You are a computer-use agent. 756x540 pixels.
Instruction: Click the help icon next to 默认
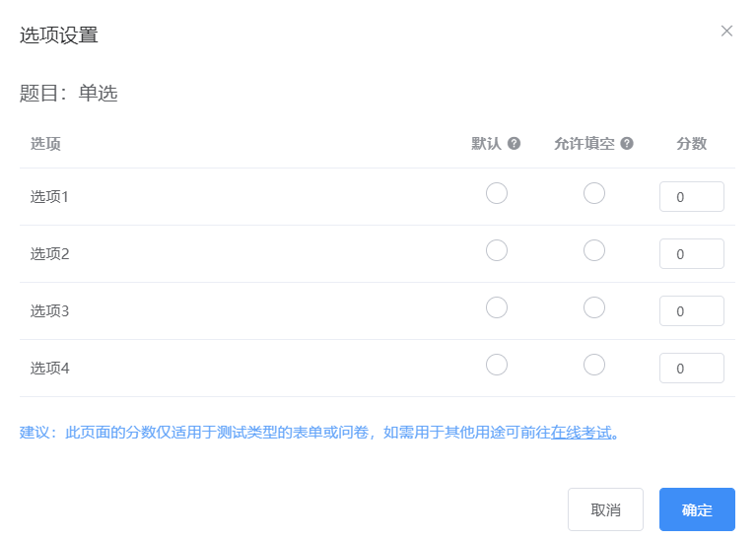point(514,143)
